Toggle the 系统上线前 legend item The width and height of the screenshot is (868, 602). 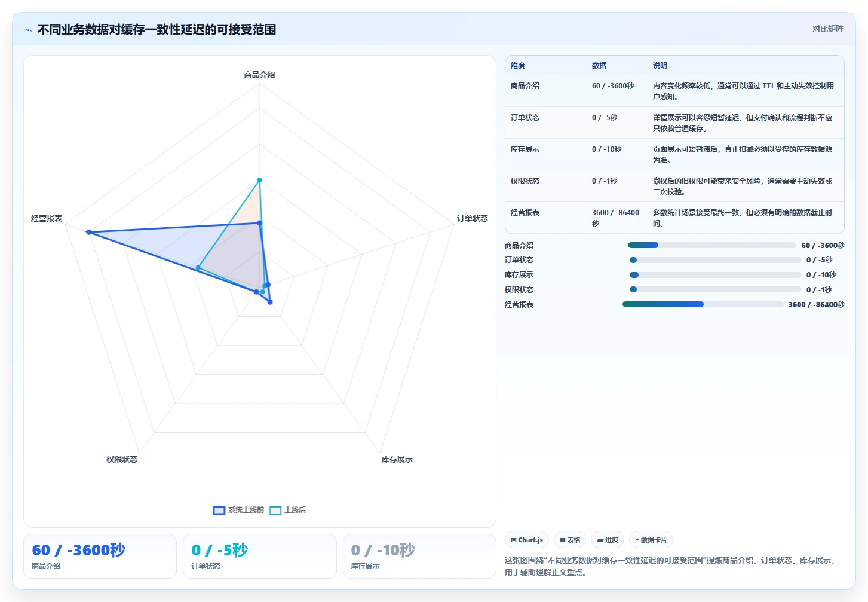click(238, 510)
